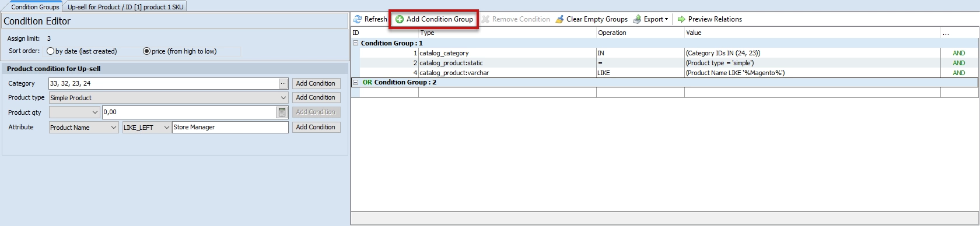Click Add Condition next to Category
Viewport: 980px width, 226px height.
click(x=316, y=83)
